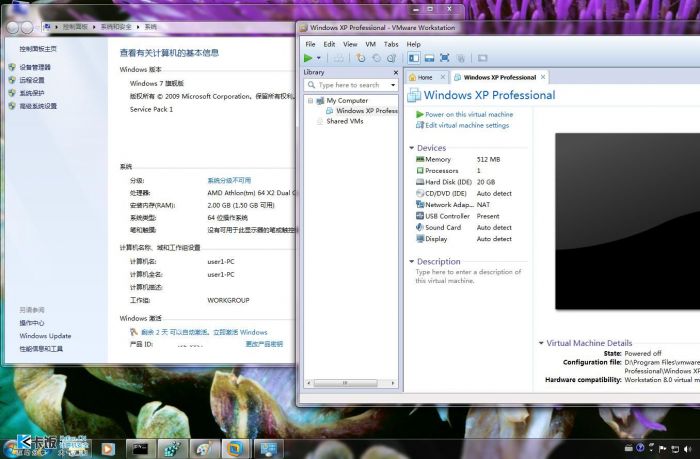Click the console view toolbar icon
Screen dimensions: 700x459
[482, 58]
